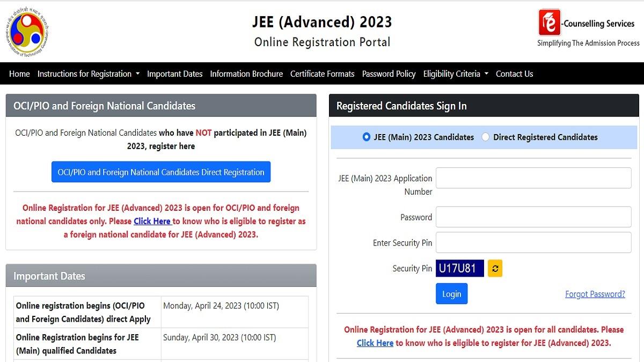Click Here link about foreign national eligibility
The height and width of the screenshot is (362, 644).
(x=152, y=221)
